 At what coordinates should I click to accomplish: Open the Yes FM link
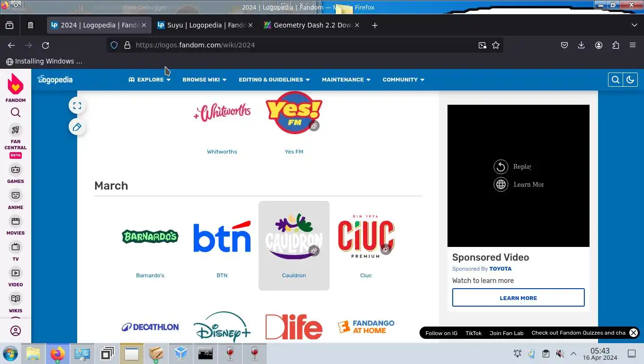tap(294, 152)
